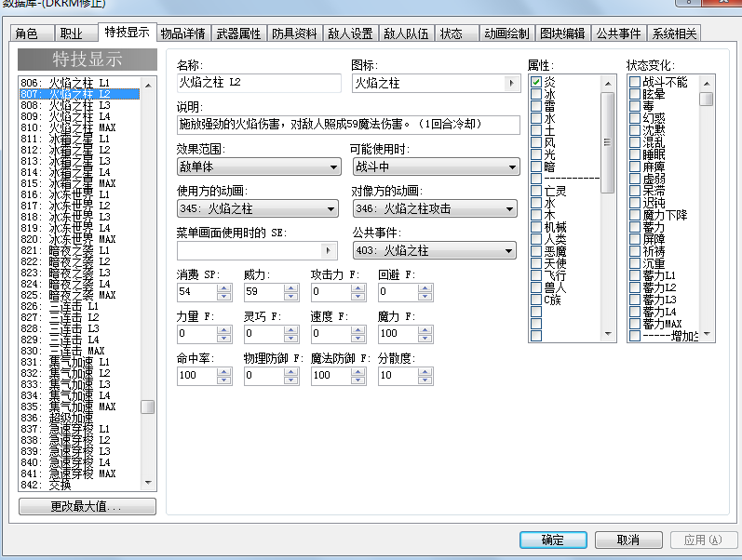Decrease the 魔力 F value

click(425, 339)
